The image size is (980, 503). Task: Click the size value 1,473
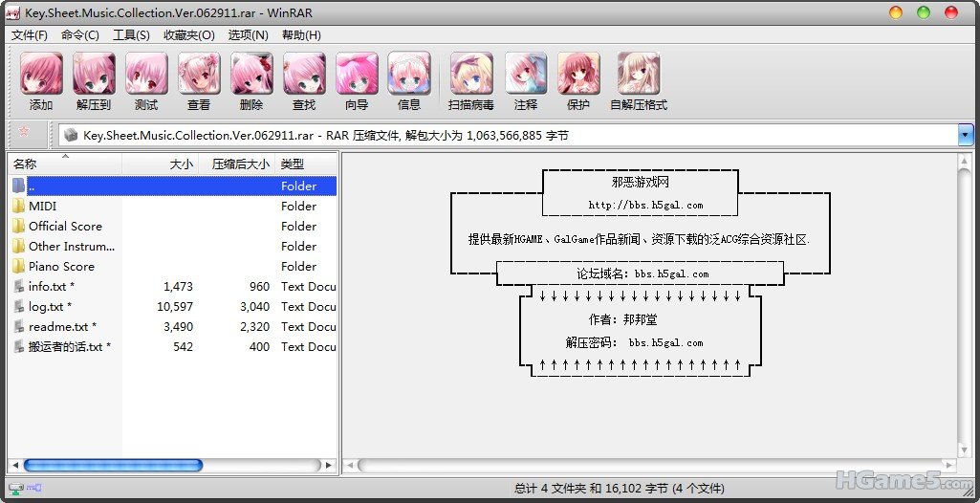(x=178, y=287)
